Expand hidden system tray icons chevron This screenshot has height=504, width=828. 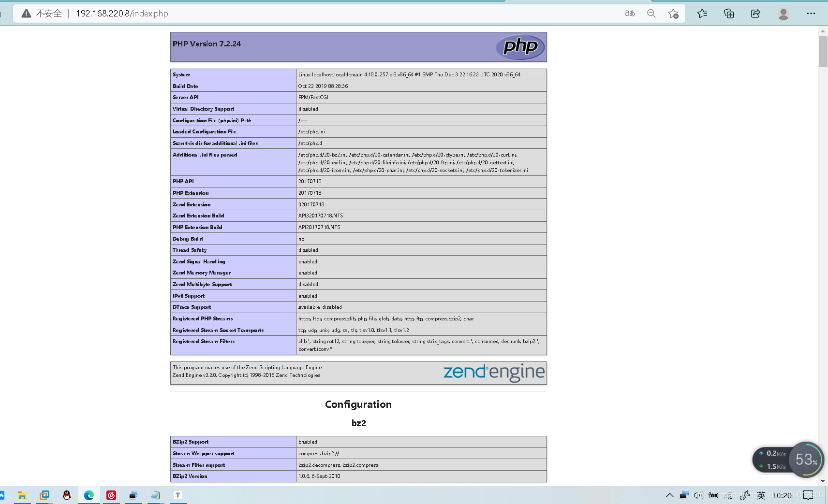tap(670, 495)
